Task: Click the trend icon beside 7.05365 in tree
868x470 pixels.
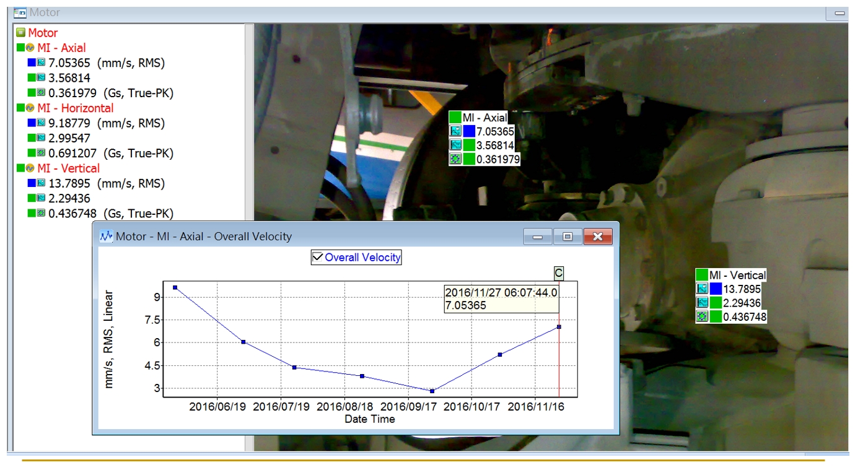Action: (41, 63)
